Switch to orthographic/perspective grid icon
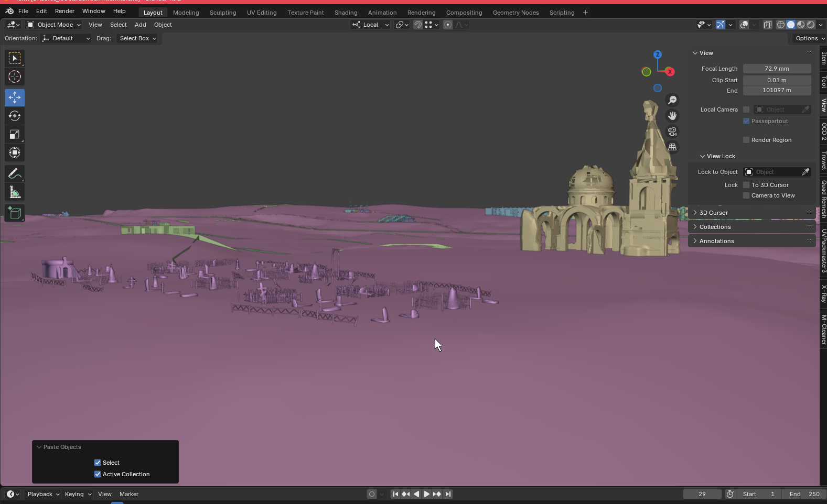Viewport: 827px width, 504px height. click(672, 147)
